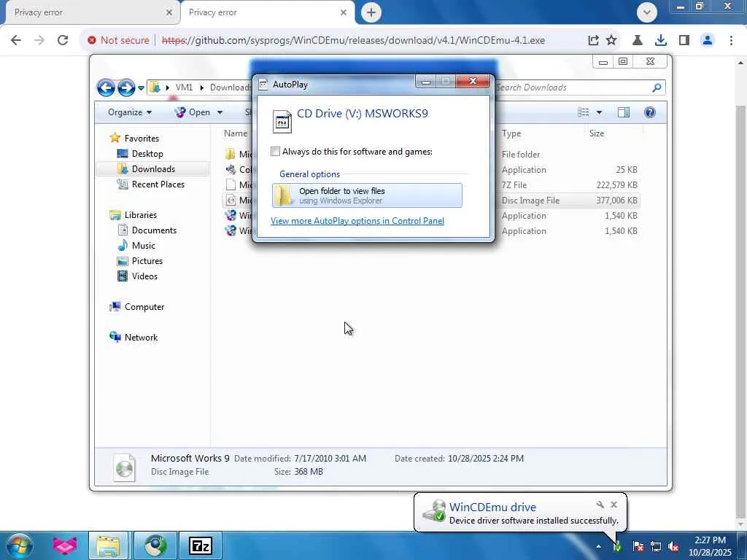This screenshot has width=747, height=560.
Task: Share this page via the toolbar icon
Action: [593, 41]
